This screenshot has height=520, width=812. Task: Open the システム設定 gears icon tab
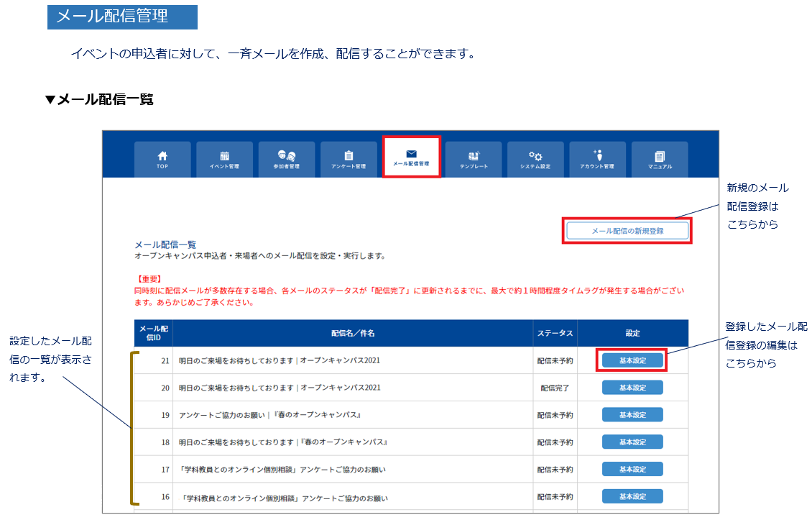point(535,159)
